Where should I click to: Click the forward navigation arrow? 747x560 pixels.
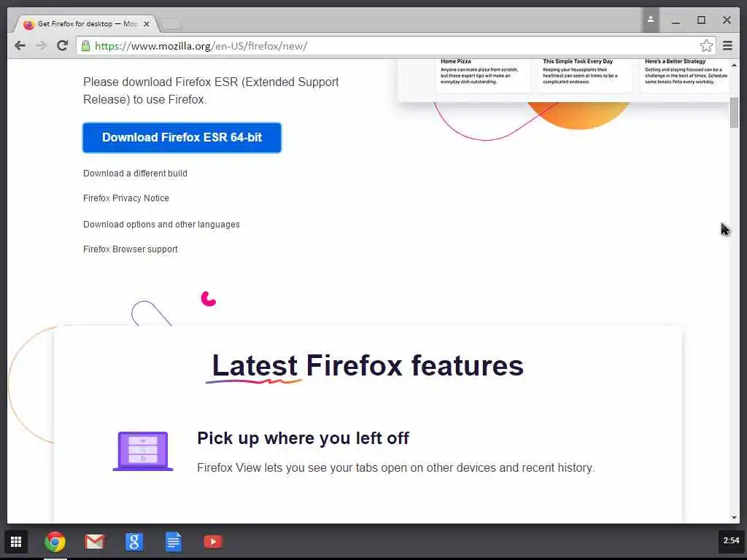[41, 46]
